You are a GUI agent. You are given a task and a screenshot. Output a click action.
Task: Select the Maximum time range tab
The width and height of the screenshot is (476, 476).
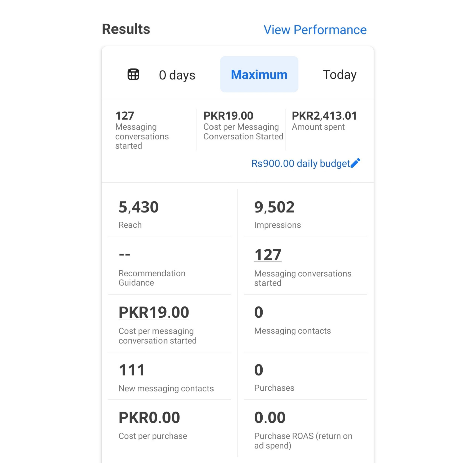[259, 74]
